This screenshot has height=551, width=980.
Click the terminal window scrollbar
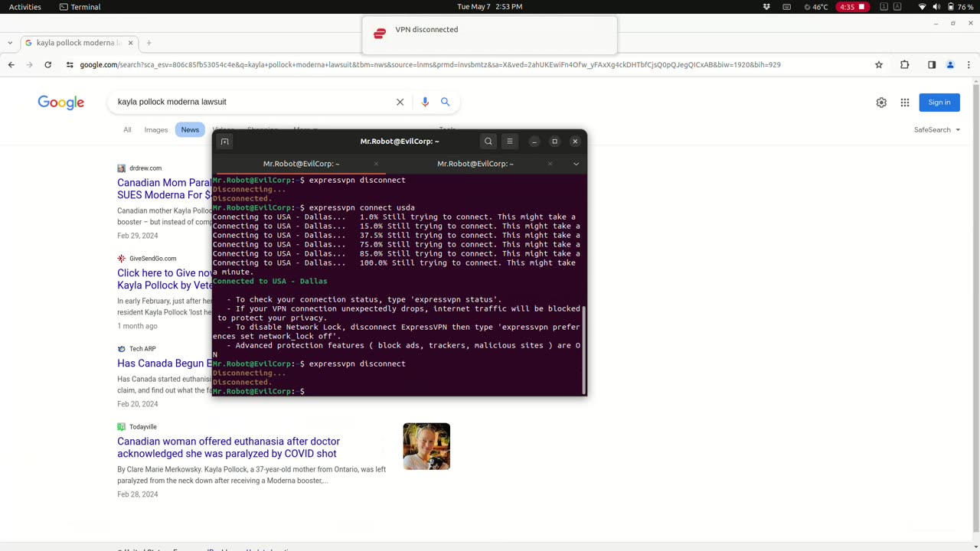click(584, 349)
